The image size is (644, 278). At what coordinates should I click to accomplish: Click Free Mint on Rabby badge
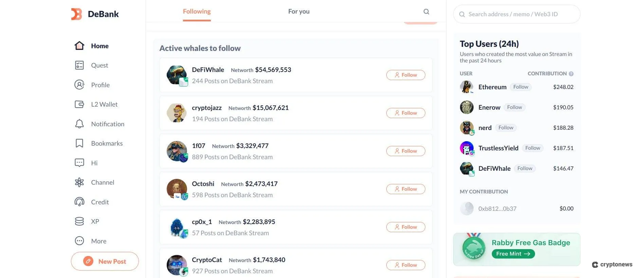pos(513,254)
